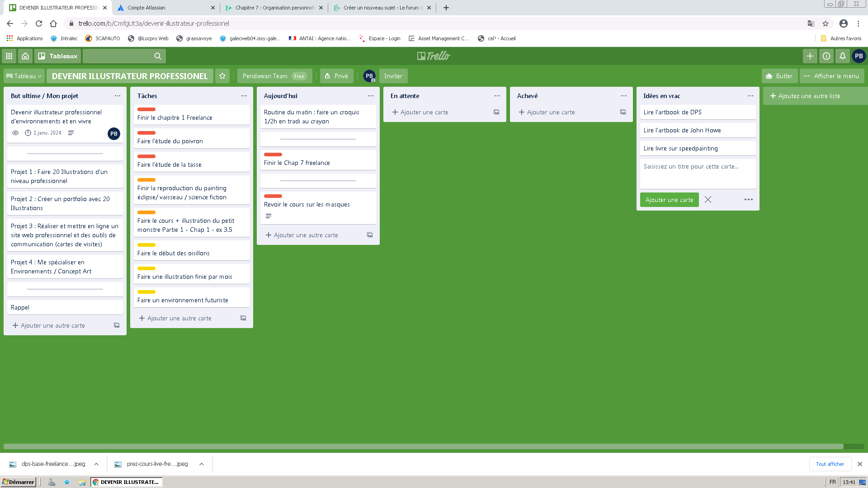This screenshot has height=488, width=868.
Task: Click the Inviter button
Action: coord(393,76)
